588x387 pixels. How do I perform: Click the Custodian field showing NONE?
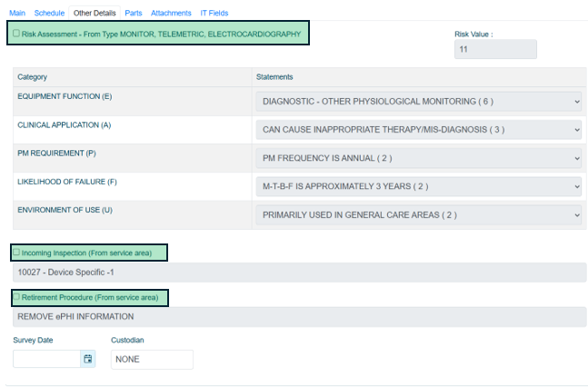(152, 360)
